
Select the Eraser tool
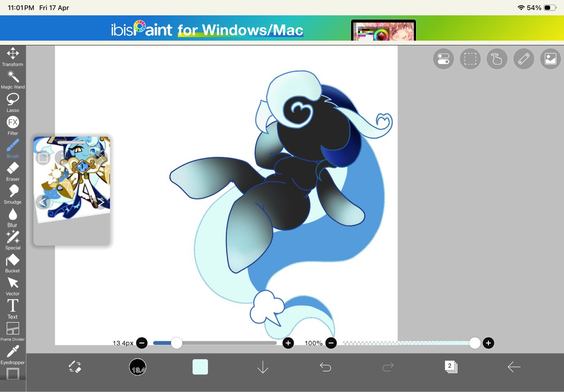[x=13, y=172]
